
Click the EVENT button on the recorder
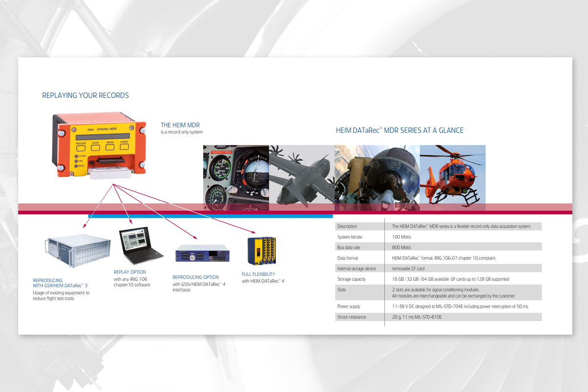[125, 147]
